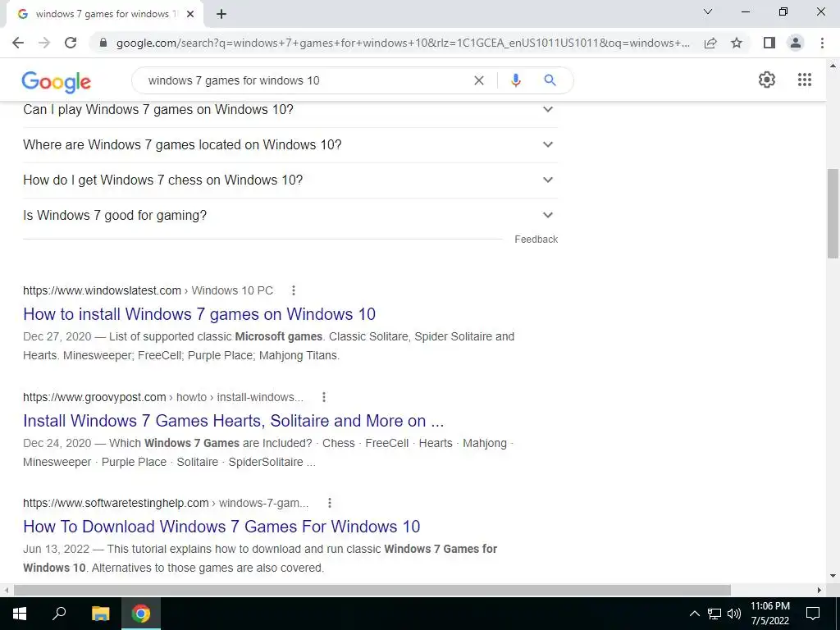
Task: Click into the Google search field
Action: pos(305,80)
